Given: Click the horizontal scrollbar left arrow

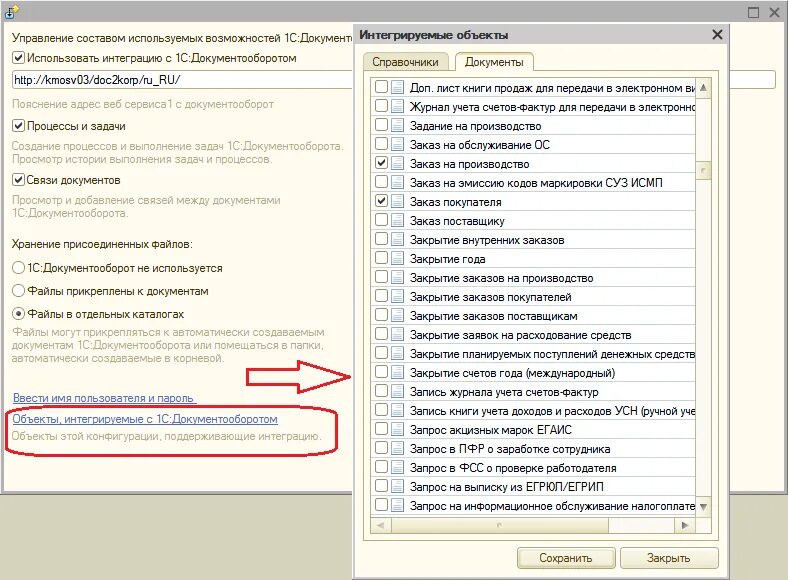Looking at the screenshot, I should (x=380, y=525).
